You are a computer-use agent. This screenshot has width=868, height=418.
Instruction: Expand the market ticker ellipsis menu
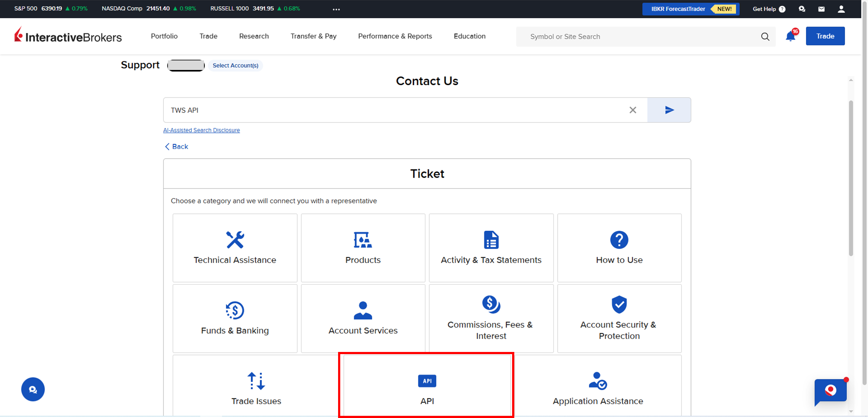[x=336, y=10]
